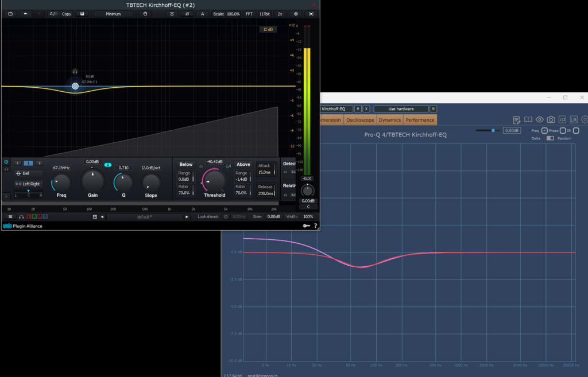Toggle the M mid channel button

click(40, 216)
